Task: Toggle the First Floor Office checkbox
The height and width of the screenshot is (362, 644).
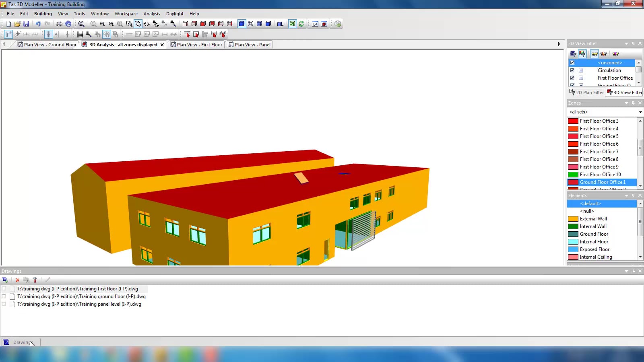Action: click(572, 78)
